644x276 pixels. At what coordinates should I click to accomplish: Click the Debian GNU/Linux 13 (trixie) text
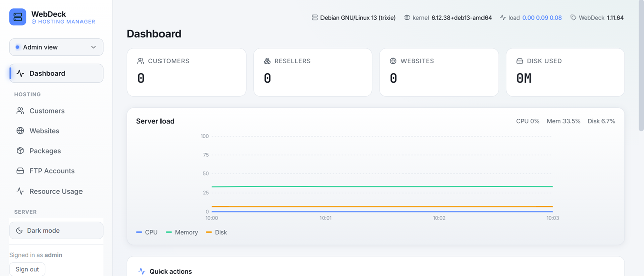point(358,17)
